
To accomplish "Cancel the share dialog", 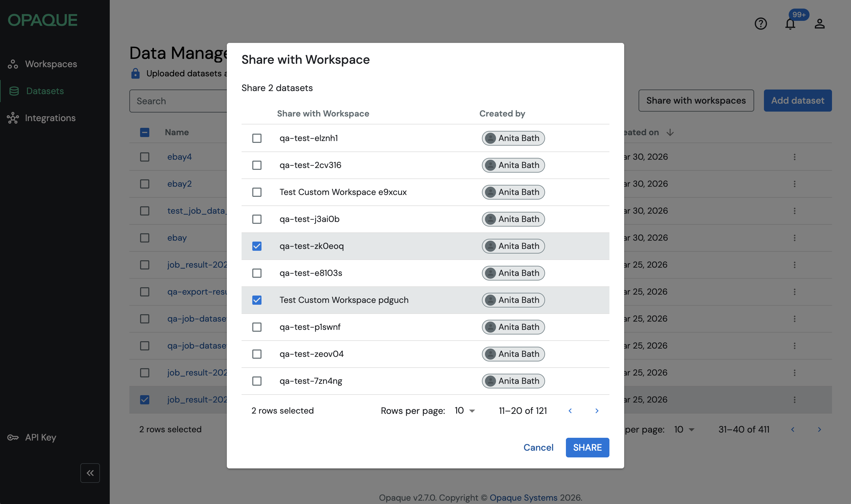I will coord(538,448).
